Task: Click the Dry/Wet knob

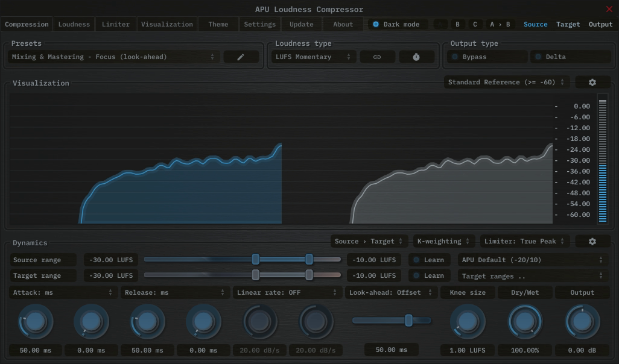Action: coord(524,321)
